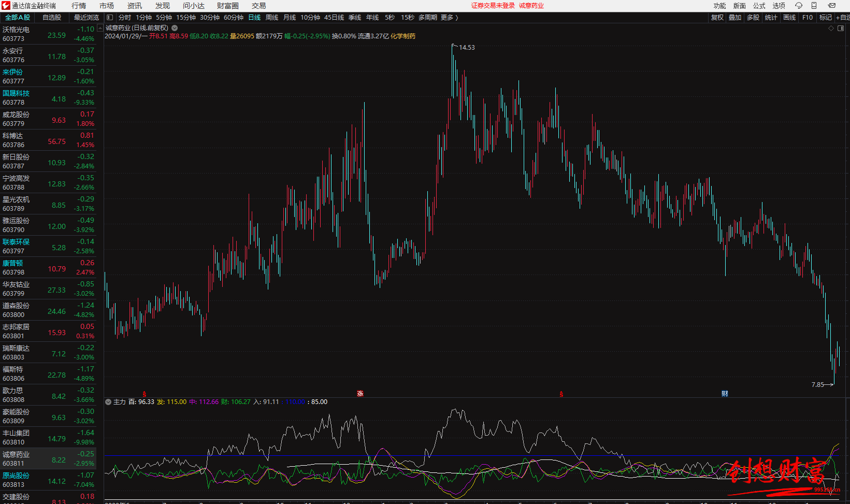Click the red S marker near chart right

click(561, 394)
